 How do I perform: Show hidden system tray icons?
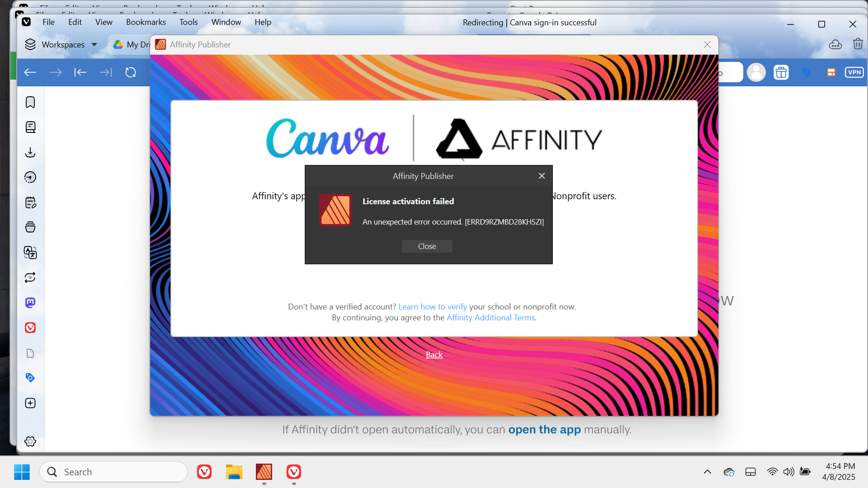coord(708,472)
